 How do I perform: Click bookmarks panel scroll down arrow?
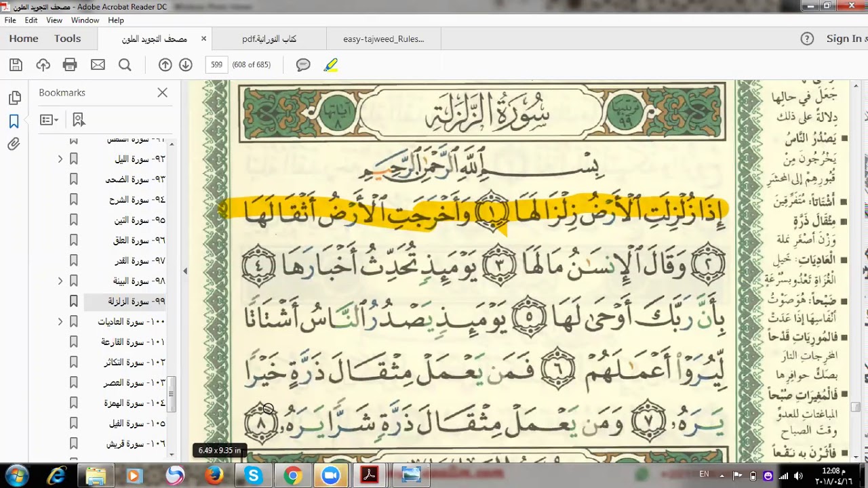pyautogui.click(x=172, y=455)
